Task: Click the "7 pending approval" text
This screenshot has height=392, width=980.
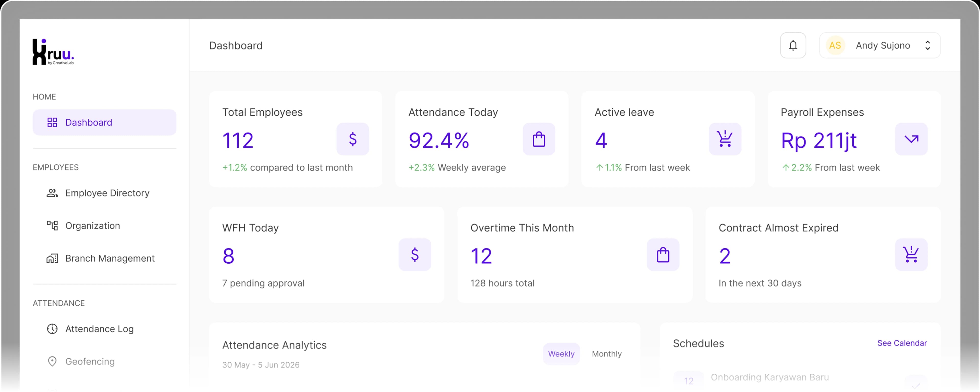Action: point(263,283)
